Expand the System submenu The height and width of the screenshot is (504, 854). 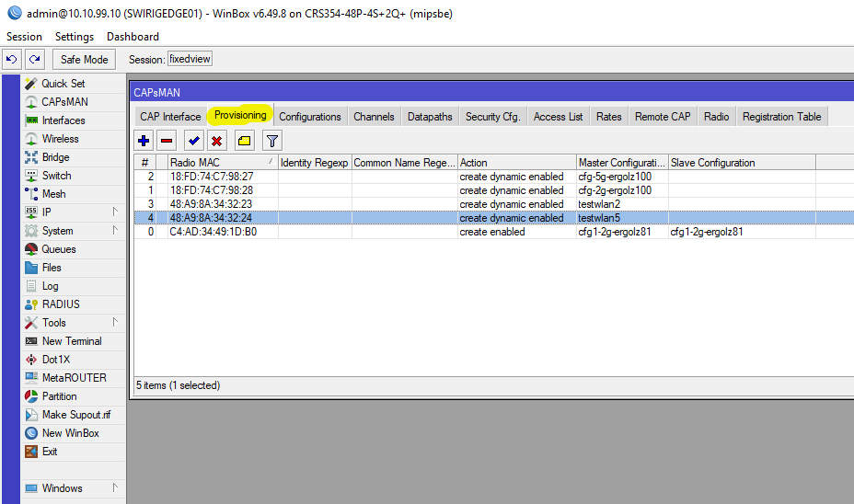pyautogui.click(x=72, y=231)
